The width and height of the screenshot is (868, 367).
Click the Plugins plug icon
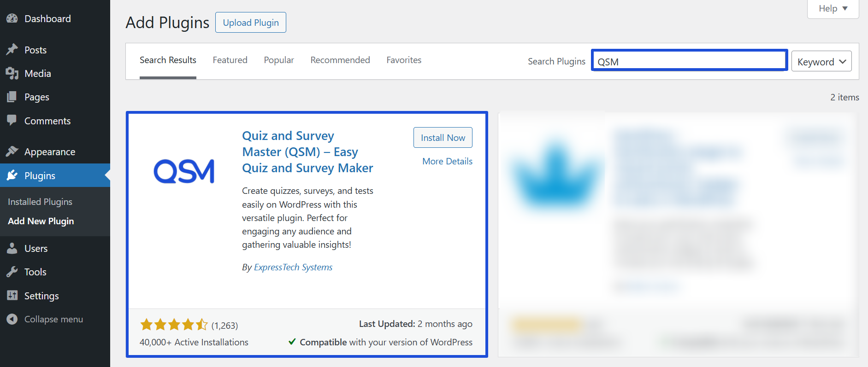coord(12,175)
